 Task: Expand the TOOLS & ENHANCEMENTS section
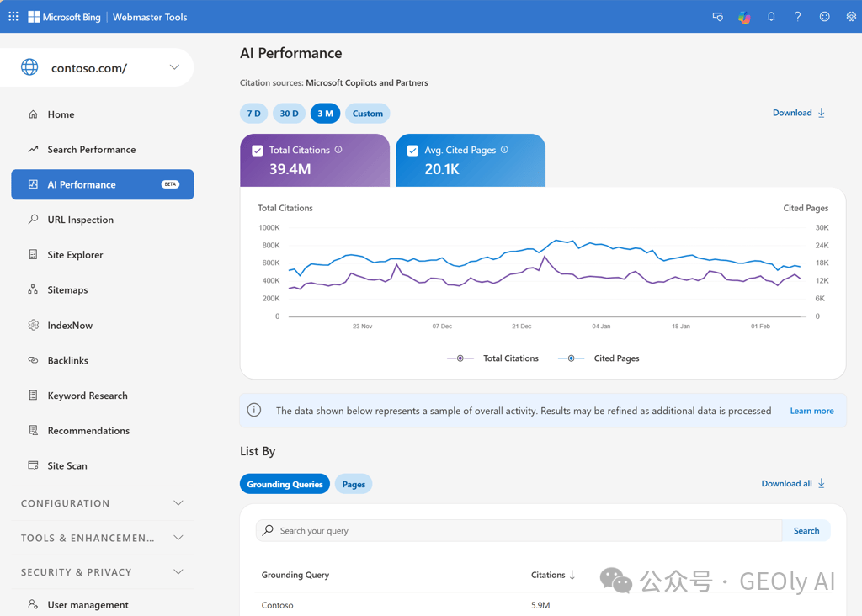pos(102,538)
